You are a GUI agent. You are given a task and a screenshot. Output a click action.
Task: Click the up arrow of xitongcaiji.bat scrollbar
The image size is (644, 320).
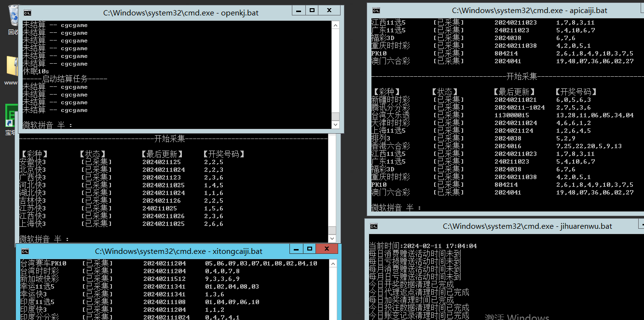[x=333, y=263]
